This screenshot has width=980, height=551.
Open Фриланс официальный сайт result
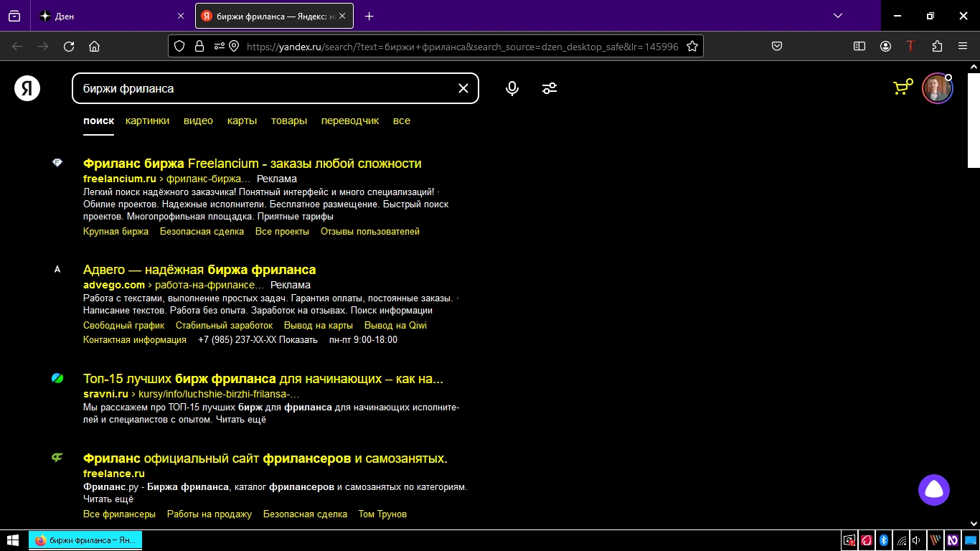coord(265,458)
